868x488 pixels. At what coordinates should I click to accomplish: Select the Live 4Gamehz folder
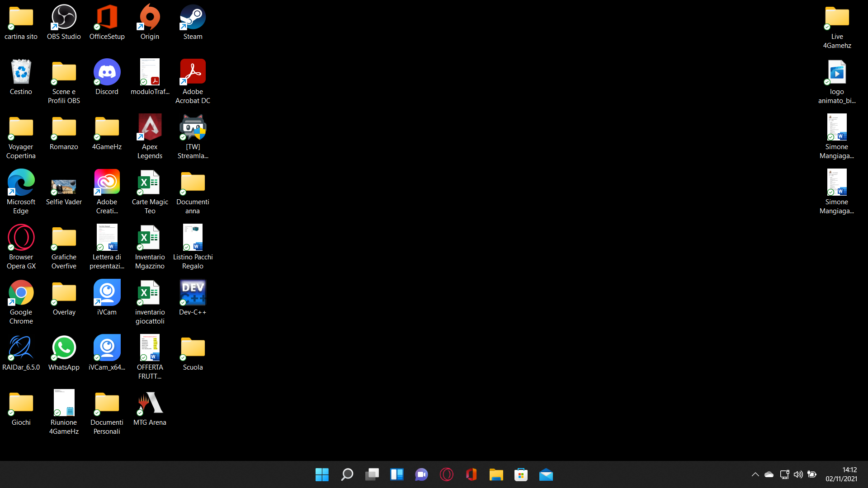point(837,27)
